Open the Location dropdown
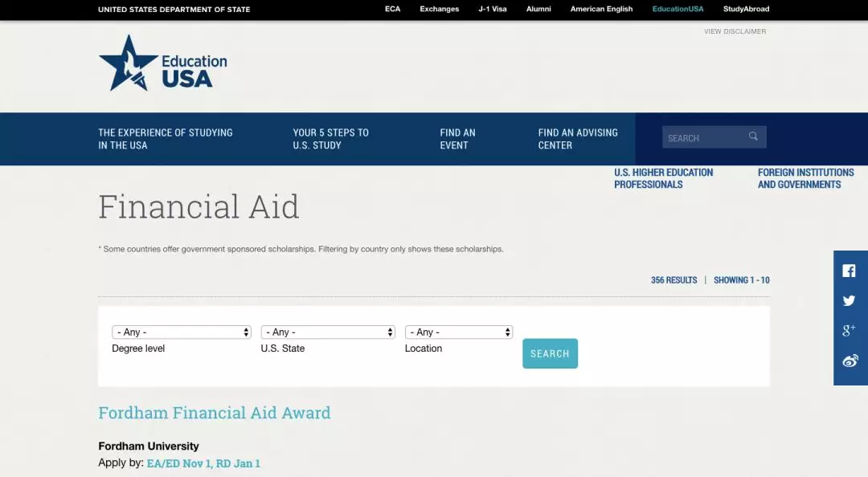 459,332
